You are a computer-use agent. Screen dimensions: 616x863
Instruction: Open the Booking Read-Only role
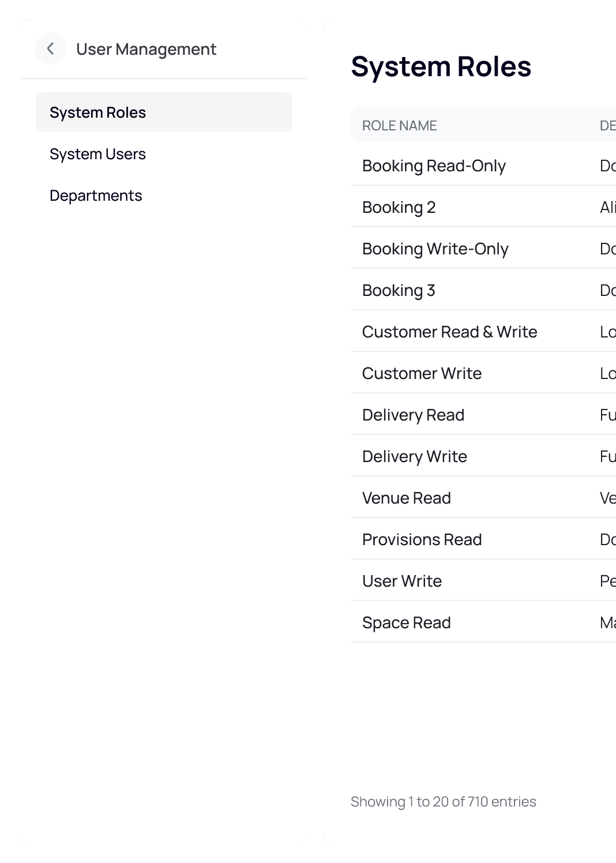tap(434, 166)
